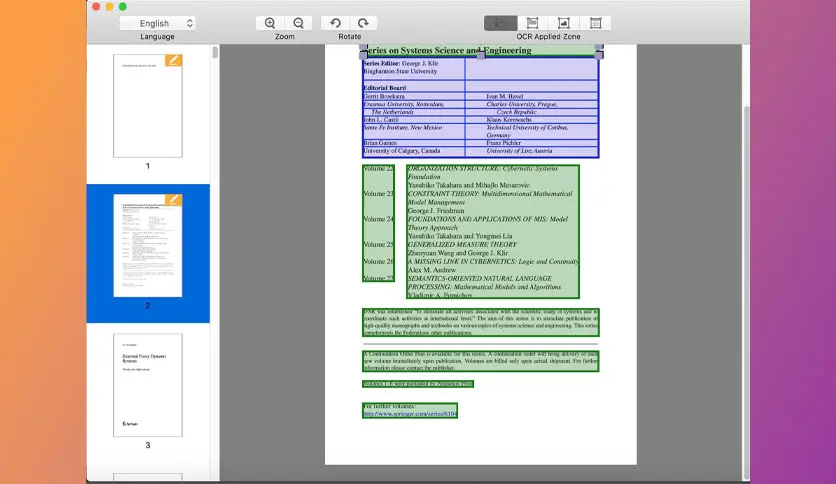Rotate page clockwise
The height and width of the screenshot is (484, 836).
[364, 23]
